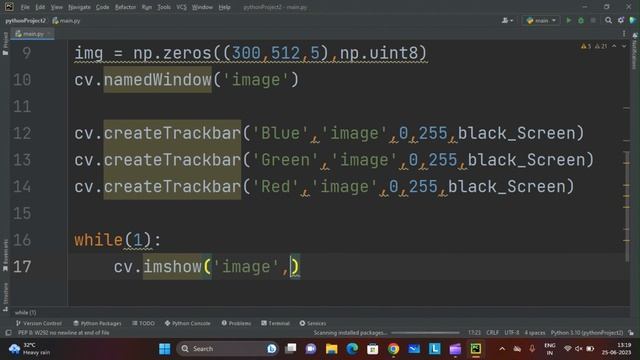The image size is (640, 360).
Task: Open the Navigate menu
Action: pyautogui.click(x=79, y=7)
